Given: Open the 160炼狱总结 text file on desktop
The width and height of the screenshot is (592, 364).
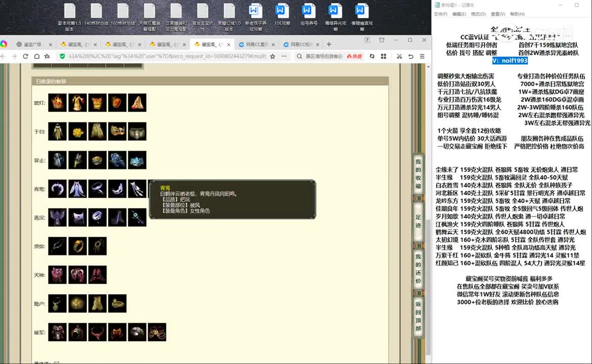Looking at the screenshot, I should click(123, 15).
